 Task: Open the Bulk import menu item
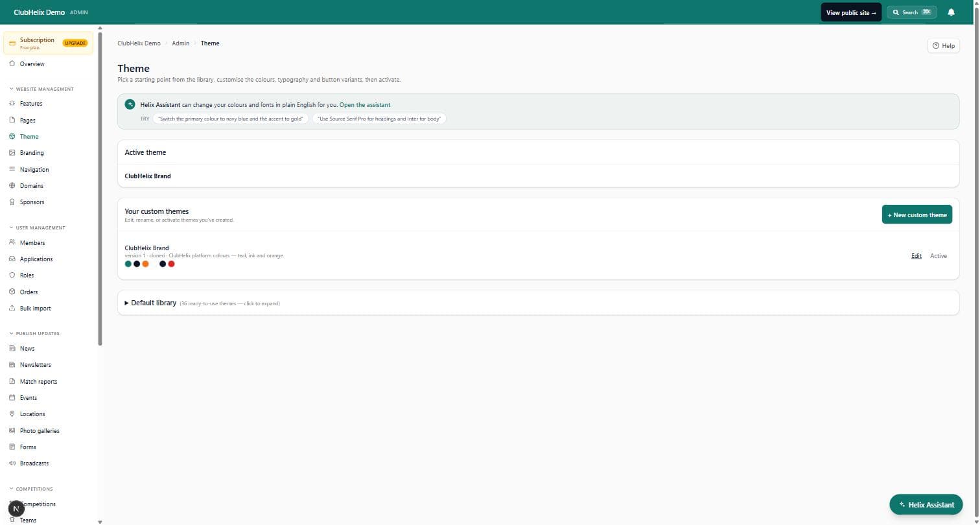click(35, 308)
